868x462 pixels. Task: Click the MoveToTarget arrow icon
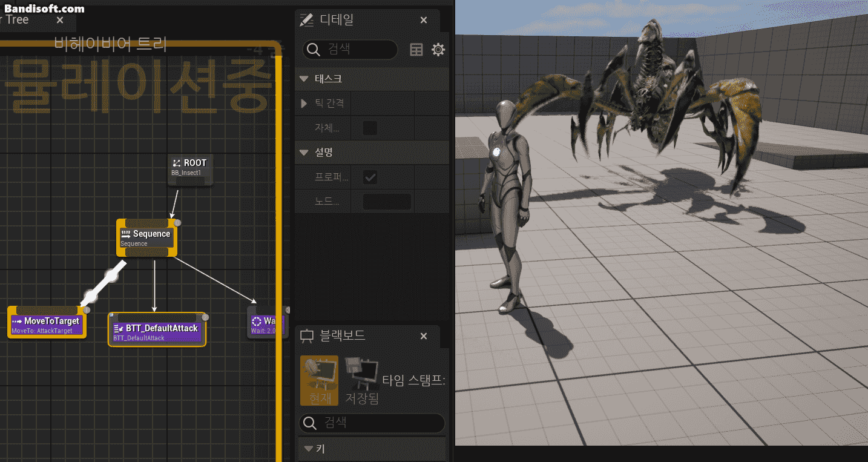pyautogui.click(x=17, y=321)
